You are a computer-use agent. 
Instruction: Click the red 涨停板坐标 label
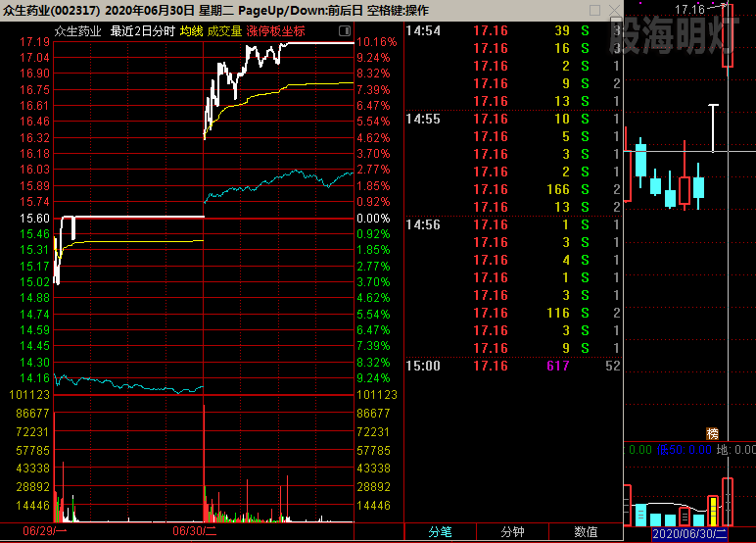pyautogui.click(x=275, y=31)
